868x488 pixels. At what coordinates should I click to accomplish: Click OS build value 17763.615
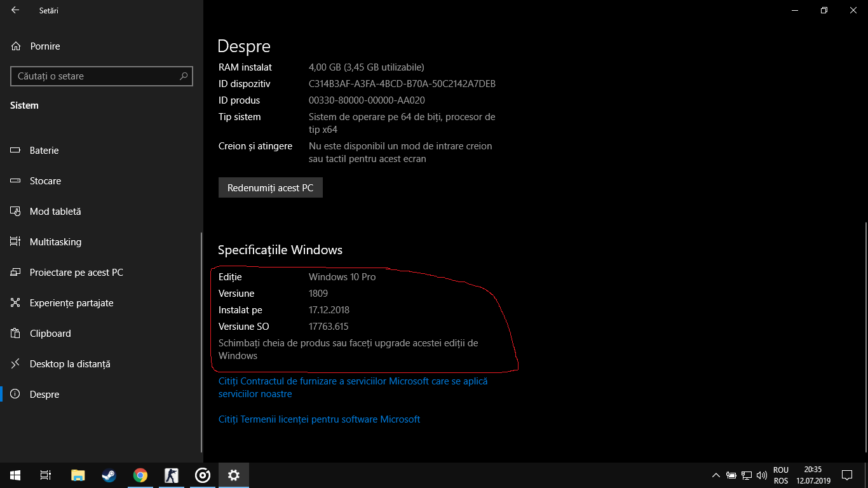coord(329,327)
